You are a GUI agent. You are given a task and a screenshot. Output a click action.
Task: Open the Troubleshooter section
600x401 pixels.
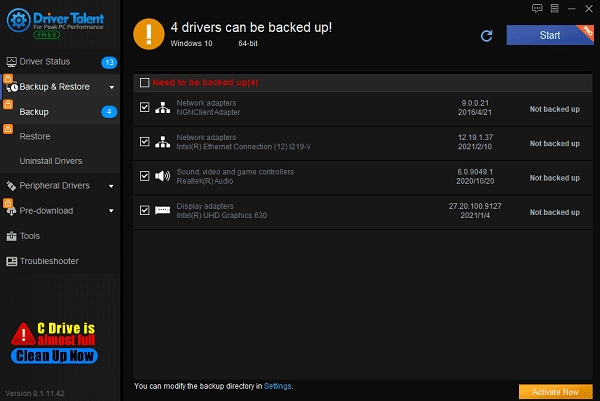click(60, 261)
